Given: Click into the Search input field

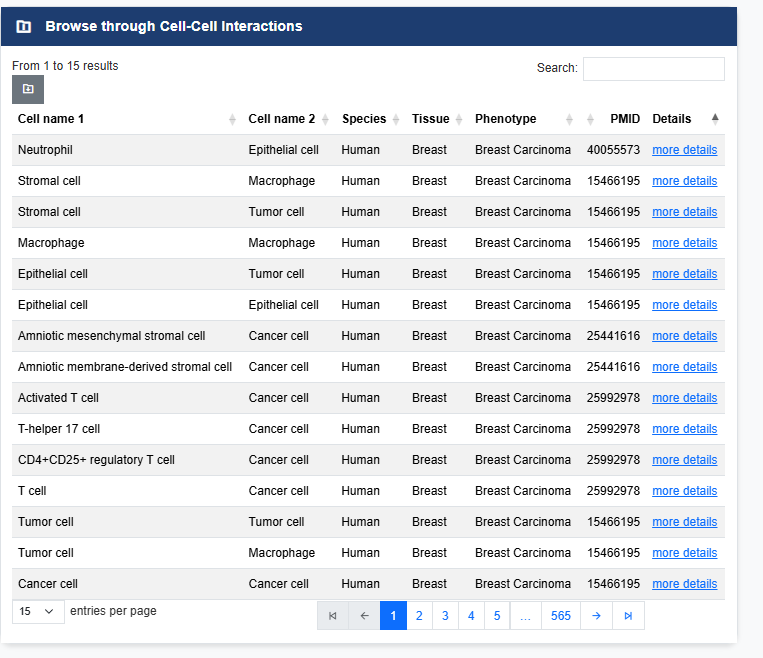Looking at the screenshot, I should coord(654,69).
